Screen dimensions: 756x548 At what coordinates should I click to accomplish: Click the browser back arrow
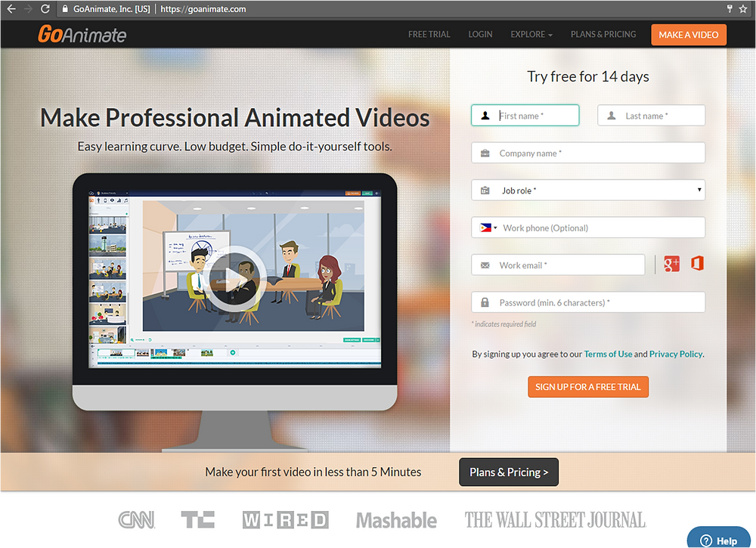pyautogui.click(x=11, y=8)
